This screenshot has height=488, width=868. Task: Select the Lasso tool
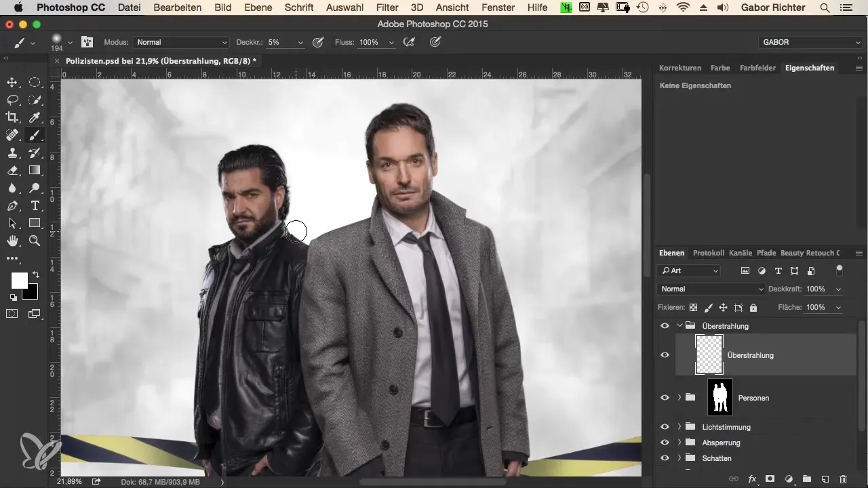(12, 100)
